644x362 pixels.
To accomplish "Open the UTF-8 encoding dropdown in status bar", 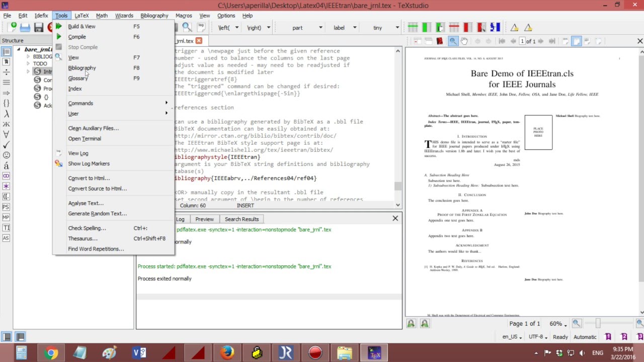I will [538, 337].
